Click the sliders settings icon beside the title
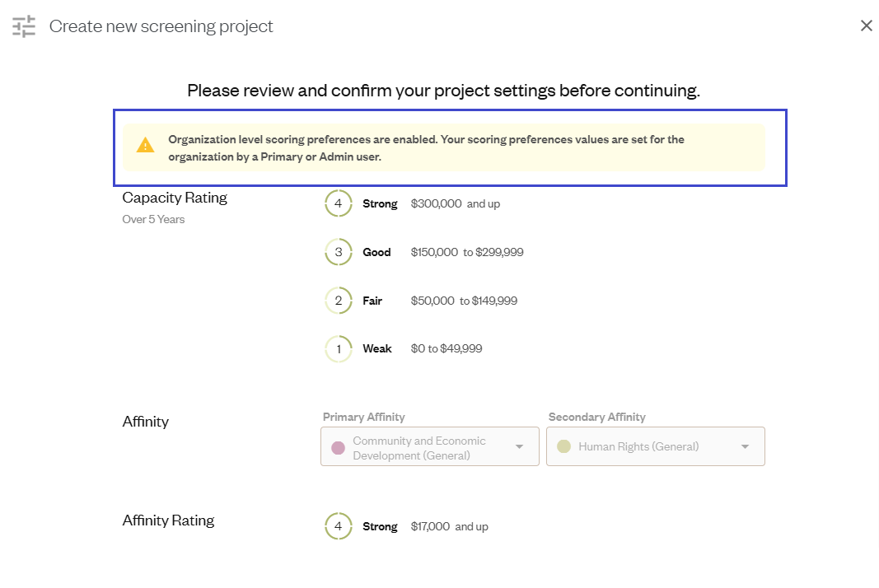Image resolution: width=879 pixels, height=588 pixels. tap(24, 26)
